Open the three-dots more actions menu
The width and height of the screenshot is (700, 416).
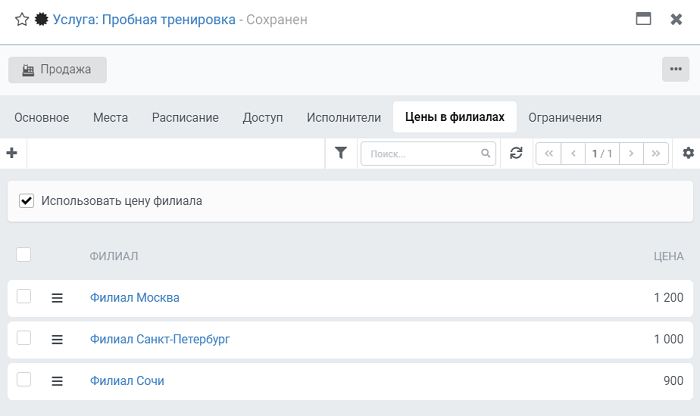(x=675, y=69)
